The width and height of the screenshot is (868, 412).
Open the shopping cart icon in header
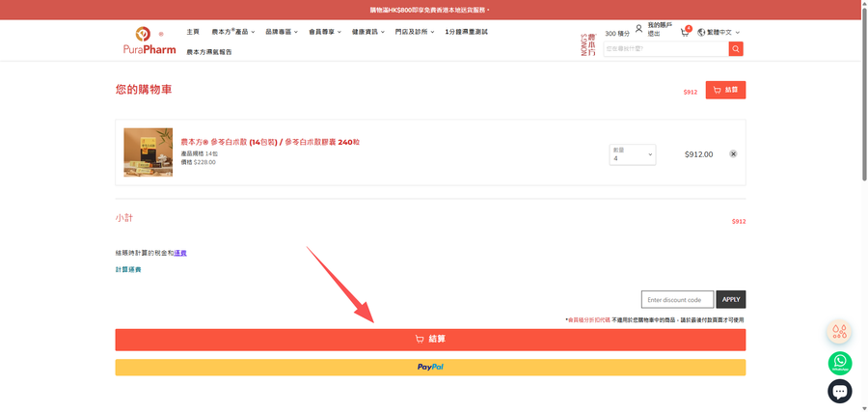pos(686,32)
